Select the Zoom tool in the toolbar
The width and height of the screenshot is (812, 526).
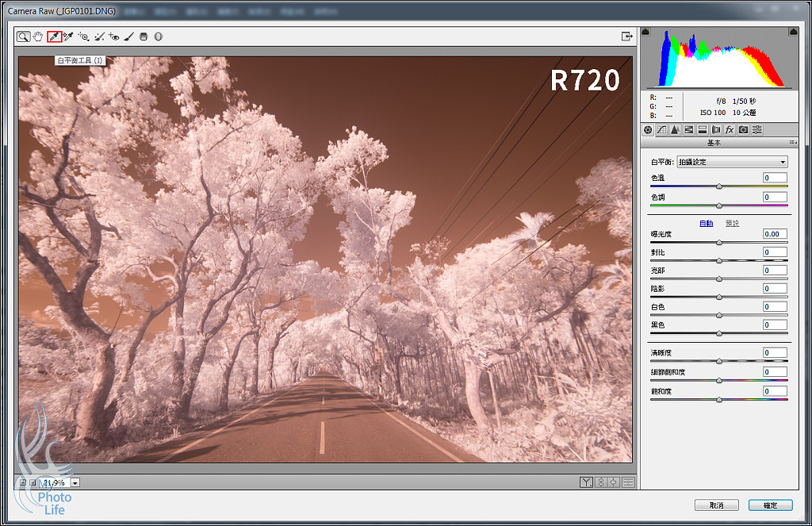[24, 36]
